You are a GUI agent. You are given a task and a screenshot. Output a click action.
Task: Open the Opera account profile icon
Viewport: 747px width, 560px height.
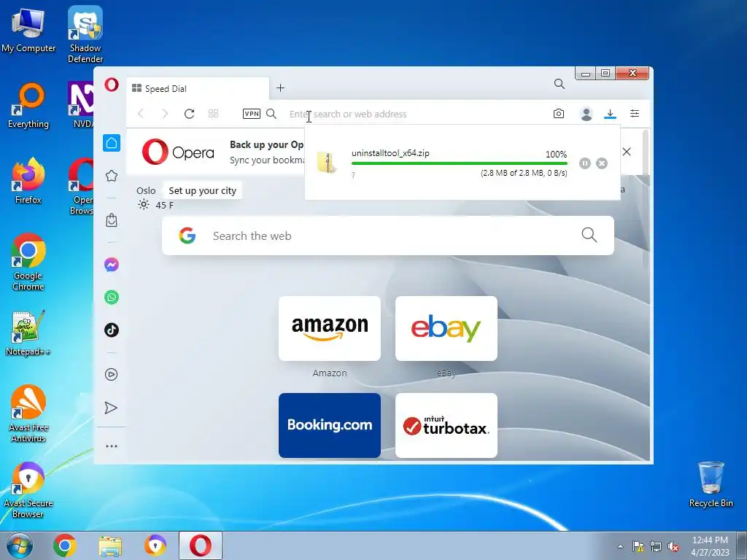587,114
